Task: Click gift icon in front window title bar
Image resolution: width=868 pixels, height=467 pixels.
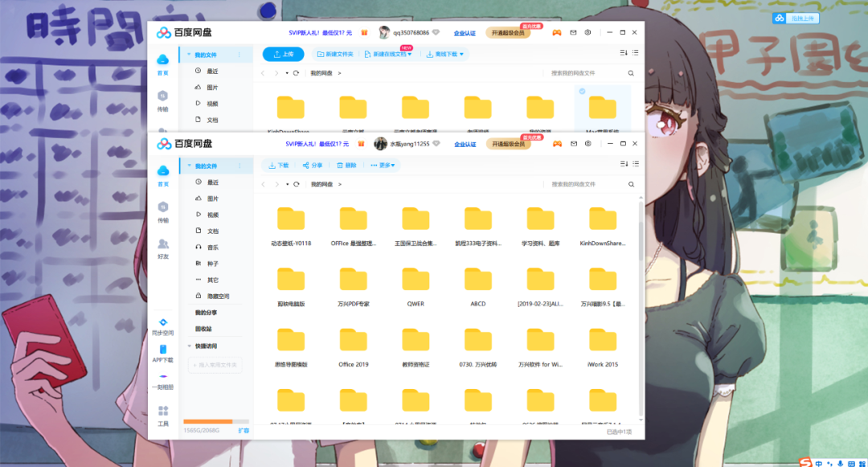Action: [x=361, y=144]
